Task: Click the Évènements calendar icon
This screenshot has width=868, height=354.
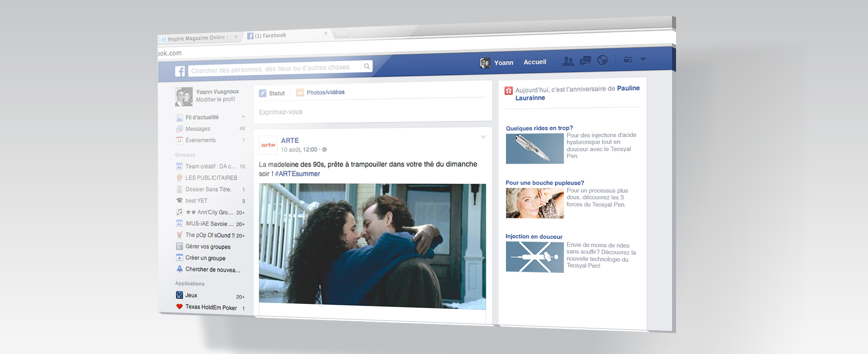Action: point(179,141)
